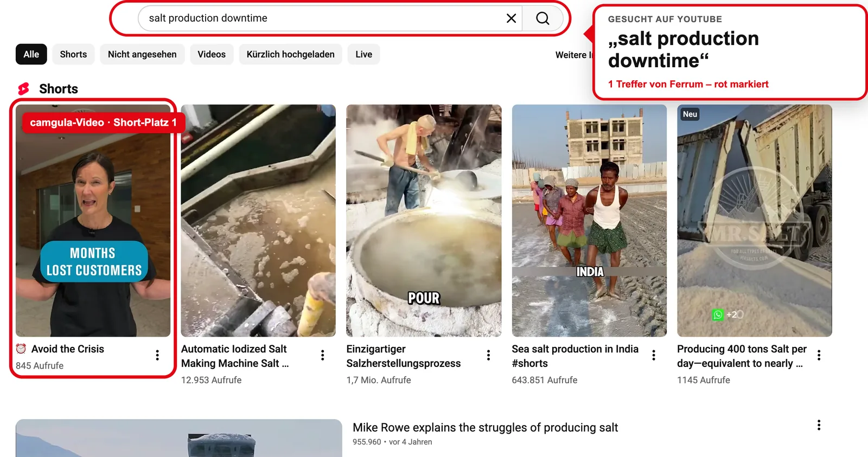Image resolution: width=868 pixels, height=457 pixels.
Task: Open options for Sea salt production in India
Action: 654,355
